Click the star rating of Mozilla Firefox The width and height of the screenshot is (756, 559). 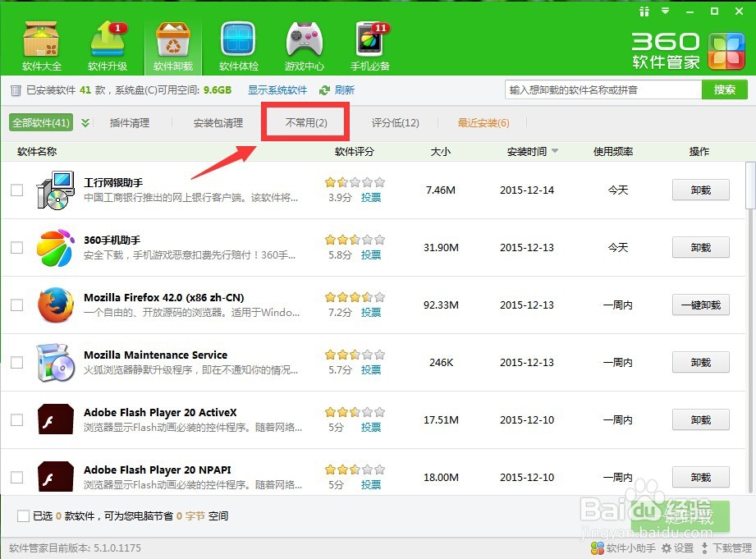coord(355,297)
